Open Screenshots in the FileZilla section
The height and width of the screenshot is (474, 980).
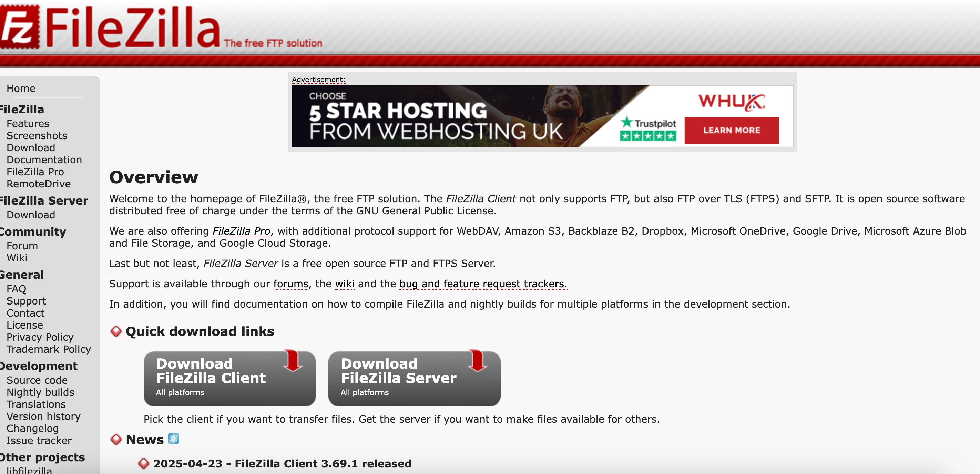37,135
